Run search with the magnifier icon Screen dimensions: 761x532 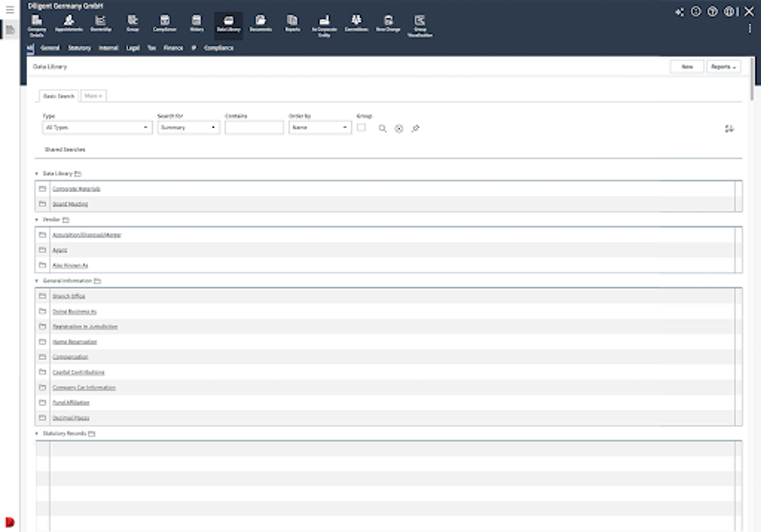click(x=382, y=129)
